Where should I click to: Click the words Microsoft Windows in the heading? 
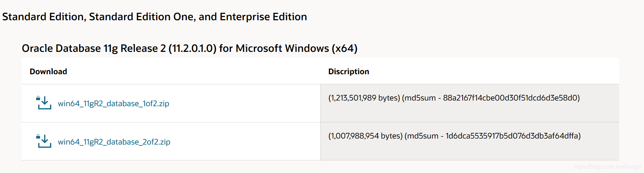coord(282,48)
